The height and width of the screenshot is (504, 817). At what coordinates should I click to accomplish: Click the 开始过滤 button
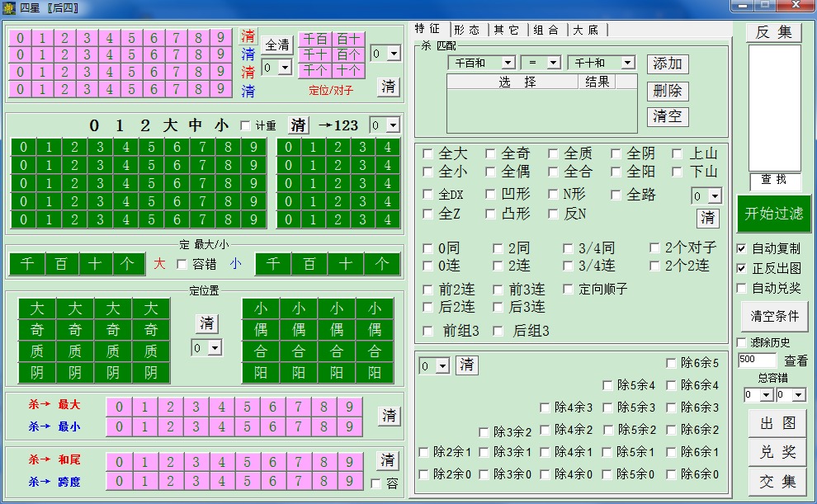coord(774,214)
